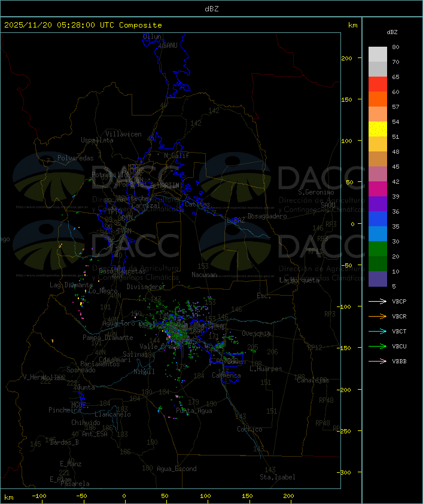Click the L.Huarpes map label

coord(266,369)
